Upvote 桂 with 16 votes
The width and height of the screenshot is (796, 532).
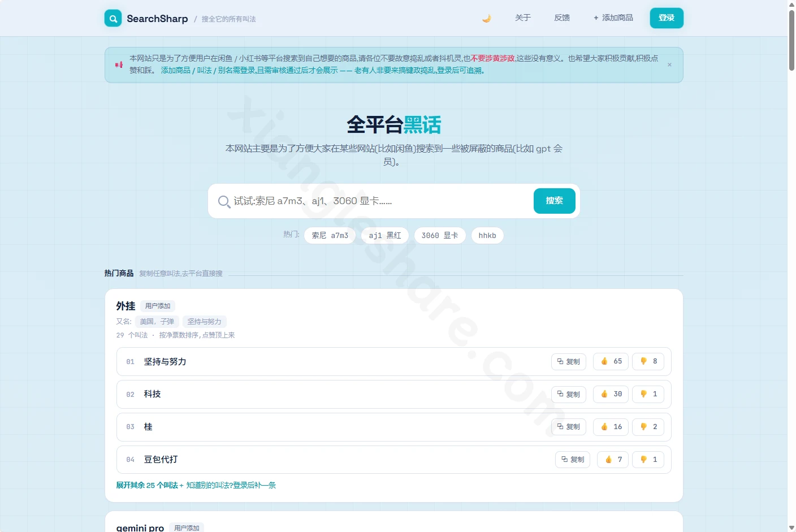[611, 427]
